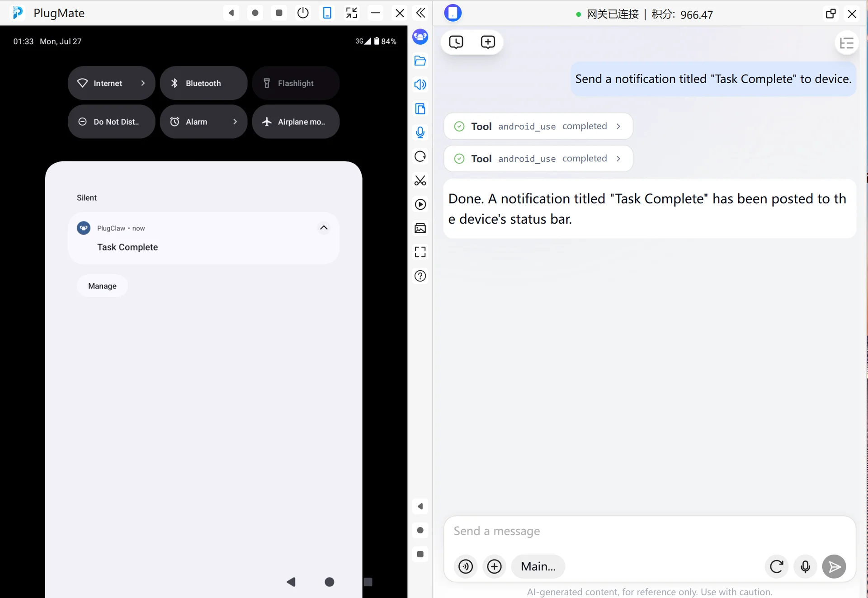This screenshot has height=598, width=868.
Task: Click the 01:33 clock in status bar
Action: [24, 41]
